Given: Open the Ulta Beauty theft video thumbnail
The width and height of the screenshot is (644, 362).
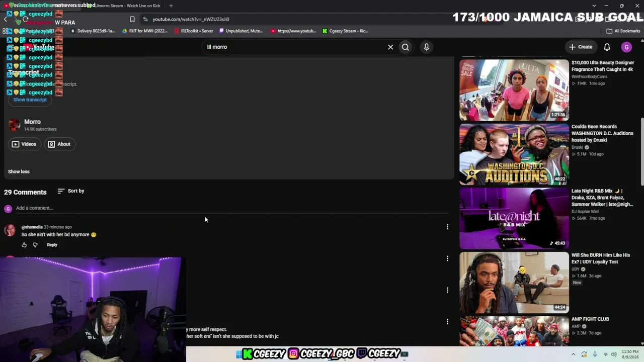Looking at the screenshot, I should [514, 90].
